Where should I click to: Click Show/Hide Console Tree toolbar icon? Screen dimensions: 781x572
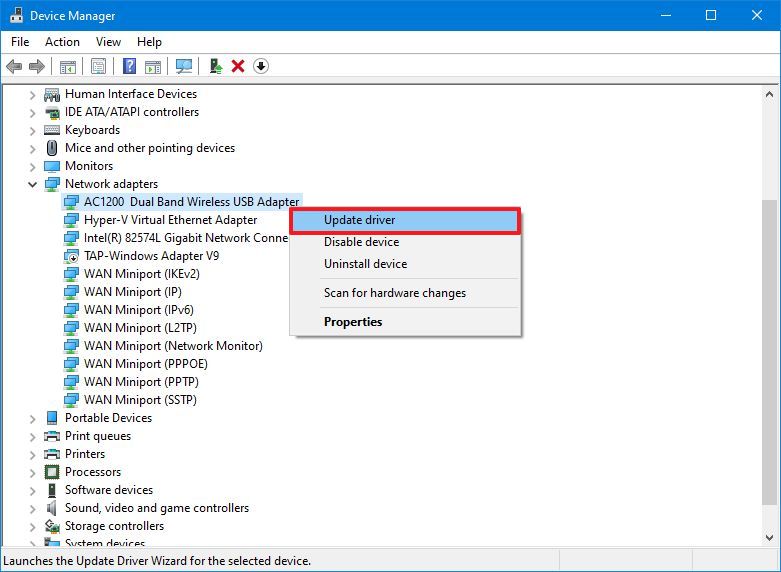(68, 66)
